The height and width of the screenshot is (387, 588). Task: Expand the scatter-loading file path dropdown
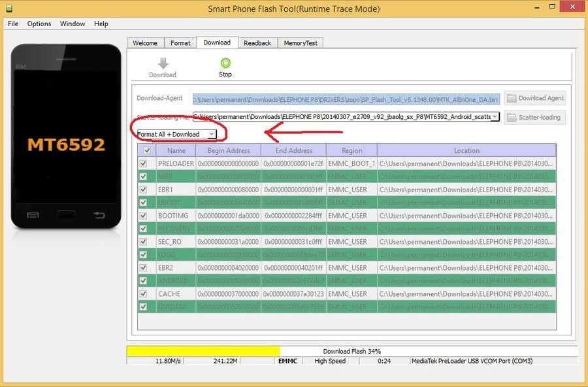[495, 117]
